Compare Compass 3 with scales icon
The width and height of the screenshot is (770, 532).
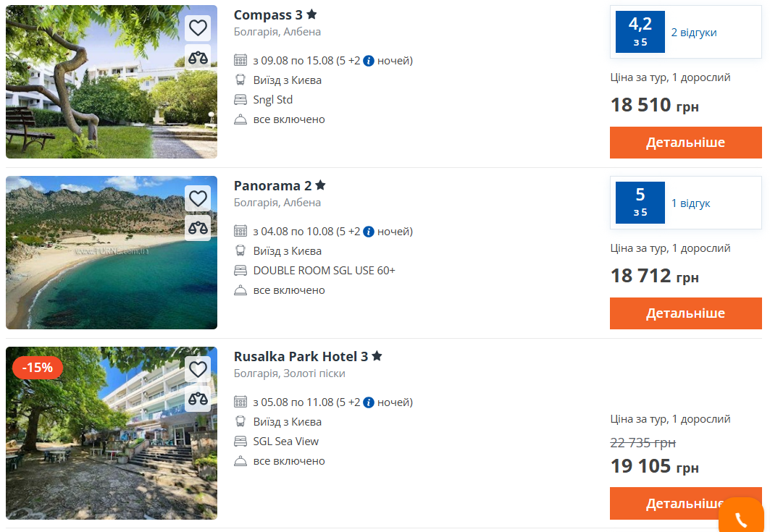click(x=198, y=57)
